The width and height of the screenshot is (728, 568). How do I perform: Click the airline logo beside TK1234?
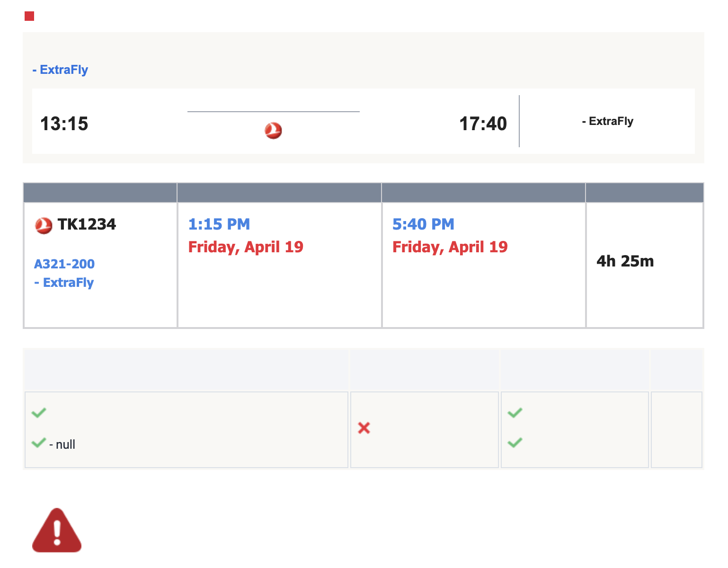(44, 225)
